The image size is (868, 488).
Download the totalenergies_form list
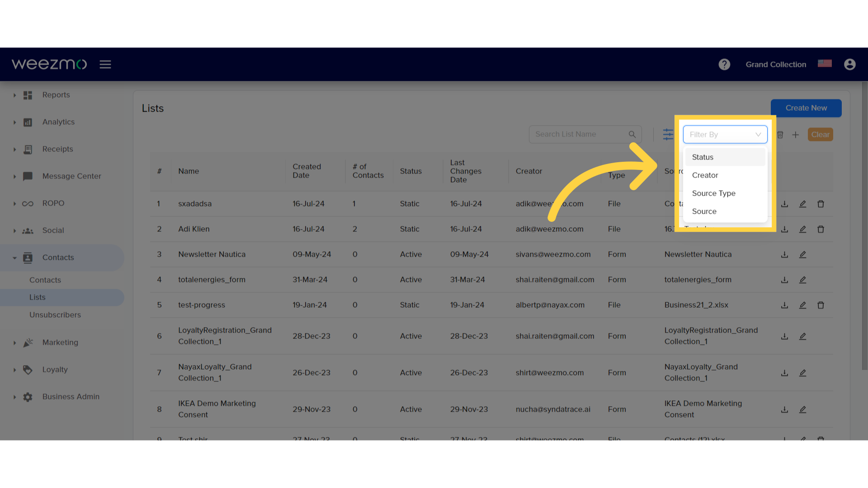tap(784, 280)
